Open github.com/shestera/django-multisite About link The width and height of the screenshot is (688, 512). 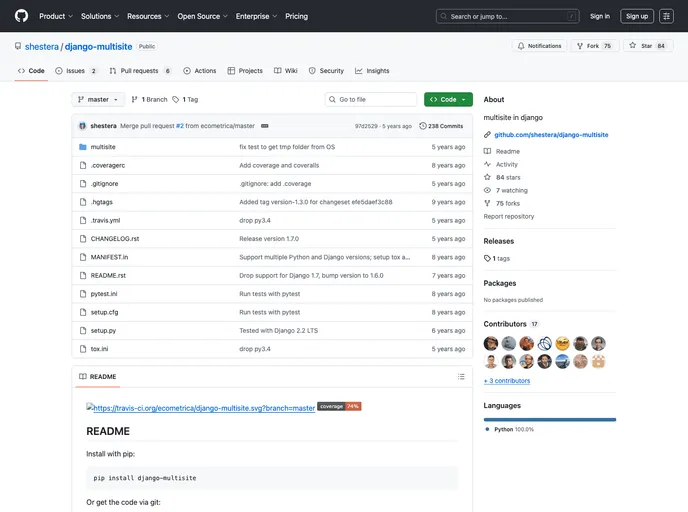click(x=551, y=135)
